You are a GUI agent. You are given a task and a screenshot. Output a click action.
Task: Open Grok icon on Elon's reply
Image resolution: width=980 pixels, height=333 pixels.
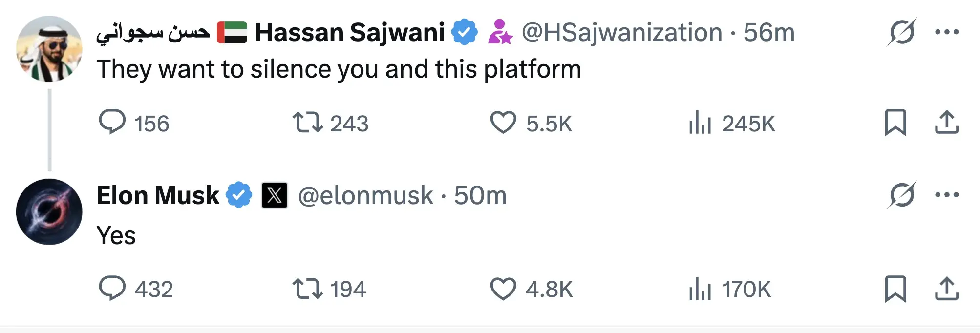(901, 195)
